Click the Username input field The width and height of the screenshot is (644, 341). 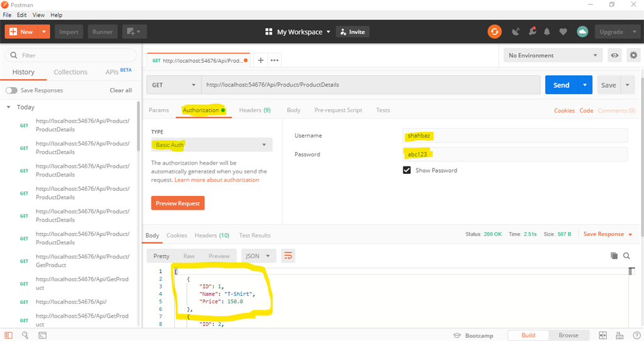click(x=515, y=136)
